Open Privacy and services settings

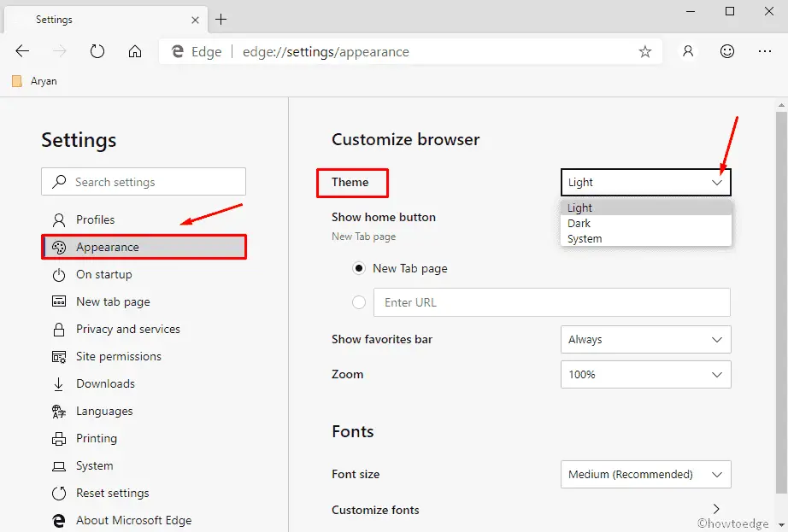[x=127, y=329]
